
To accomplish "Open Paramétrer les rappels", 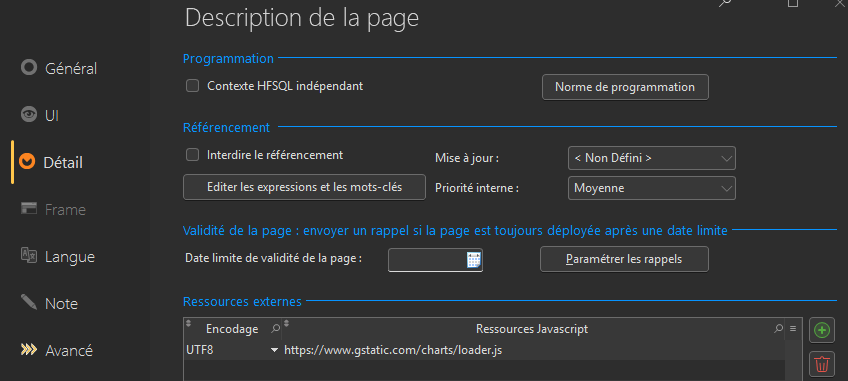I will coord(624,259).
